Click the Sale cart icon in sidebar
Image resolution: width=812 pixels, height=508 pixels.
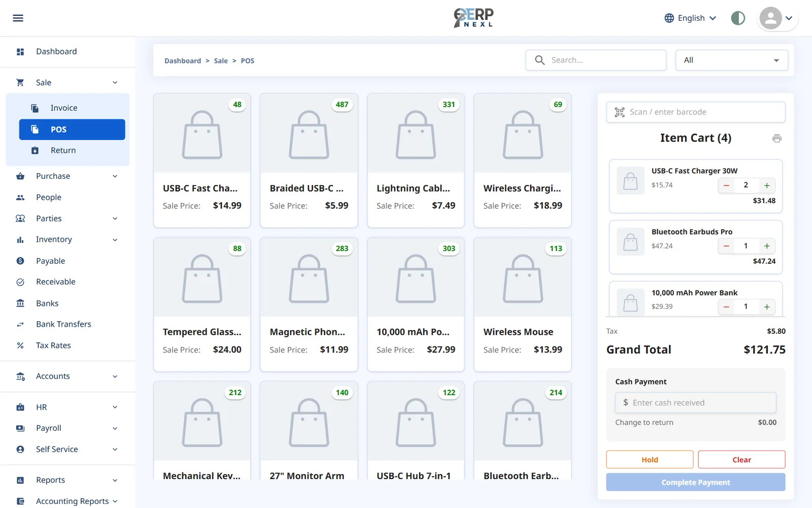(20, 82)
